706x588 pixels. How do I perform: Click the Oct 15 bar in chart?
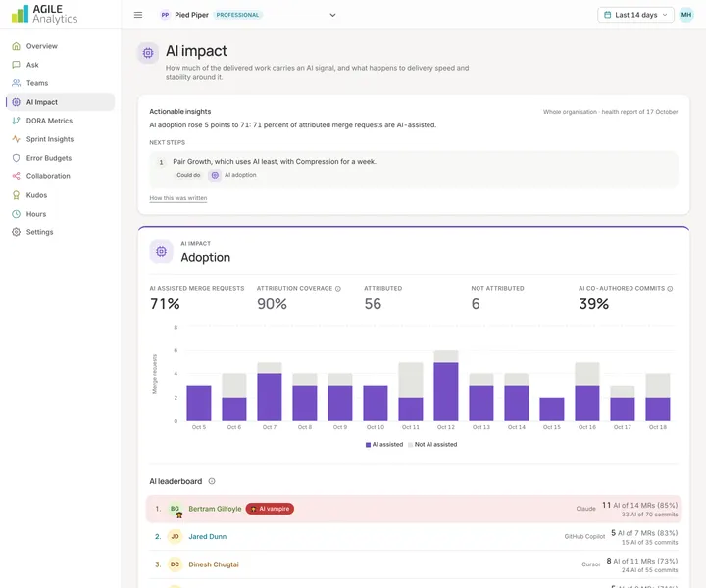551,410
